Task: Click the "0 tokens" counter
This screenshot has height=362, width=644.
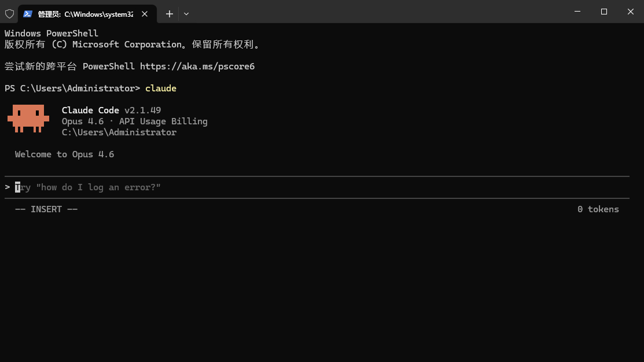Action: [x=598, y=209]
